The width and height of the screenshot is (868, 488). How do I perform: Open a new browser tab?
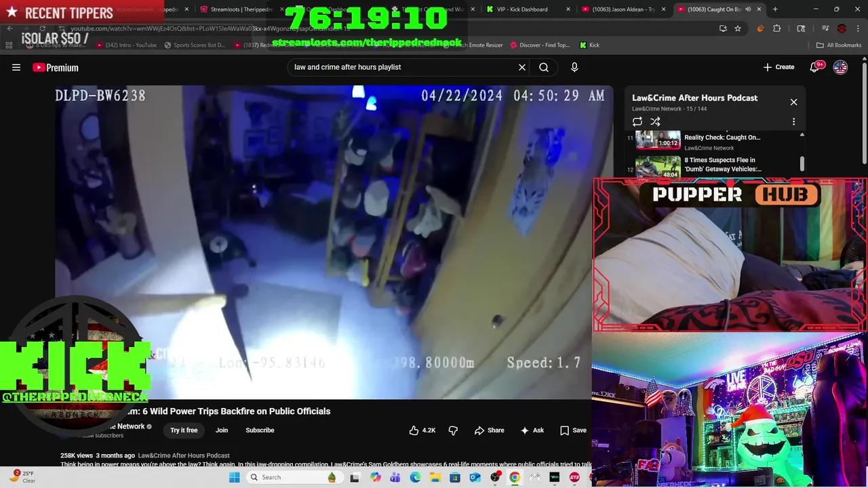point(775,9)
